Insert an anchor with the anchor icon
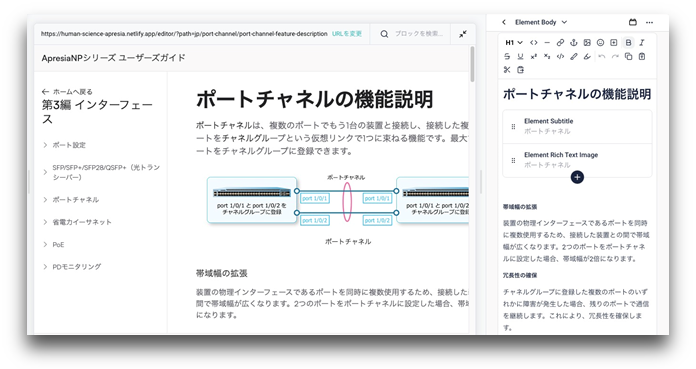 (x=573, y=43)
